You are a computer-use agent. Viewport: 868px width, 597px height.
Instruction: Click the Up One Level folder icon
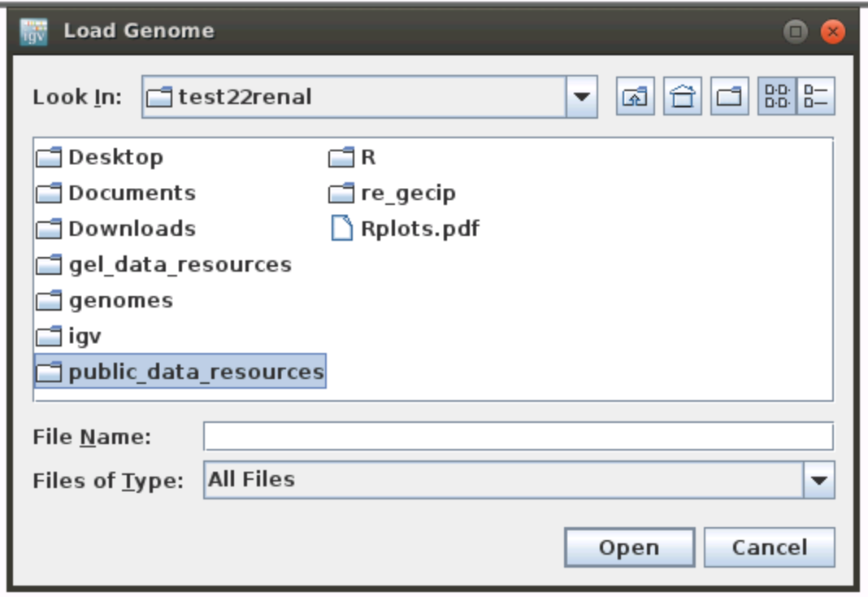(636, 94)
